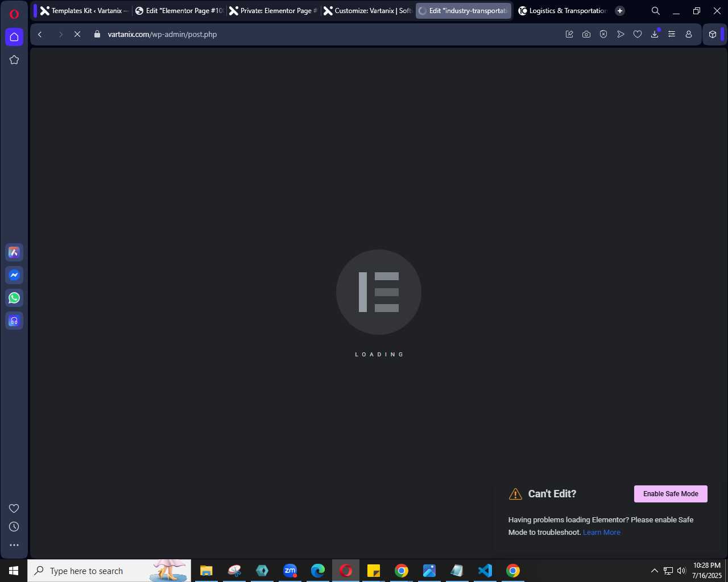The image size is (728, 582).
Task: Open the taskbar clock and date
Action: click(707, 571)
